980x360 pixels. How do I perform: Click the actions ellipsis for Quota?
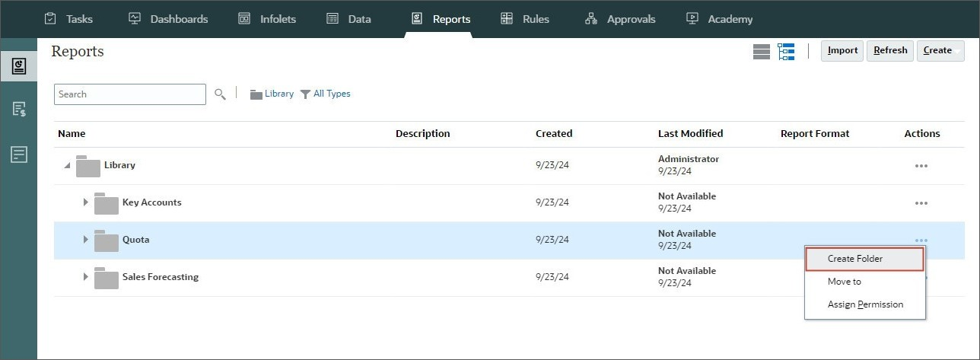tap(921, 240)
